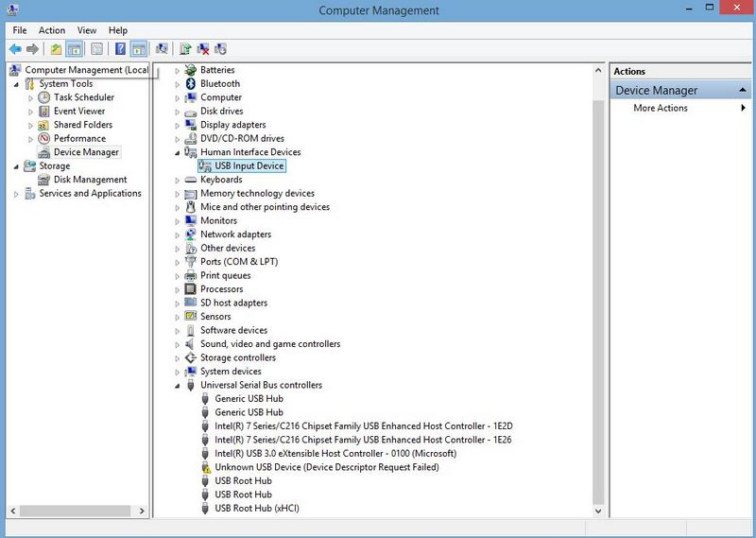Select the Computer Management (Local) root node
756x538 pixels.
(x=86, y=70)
